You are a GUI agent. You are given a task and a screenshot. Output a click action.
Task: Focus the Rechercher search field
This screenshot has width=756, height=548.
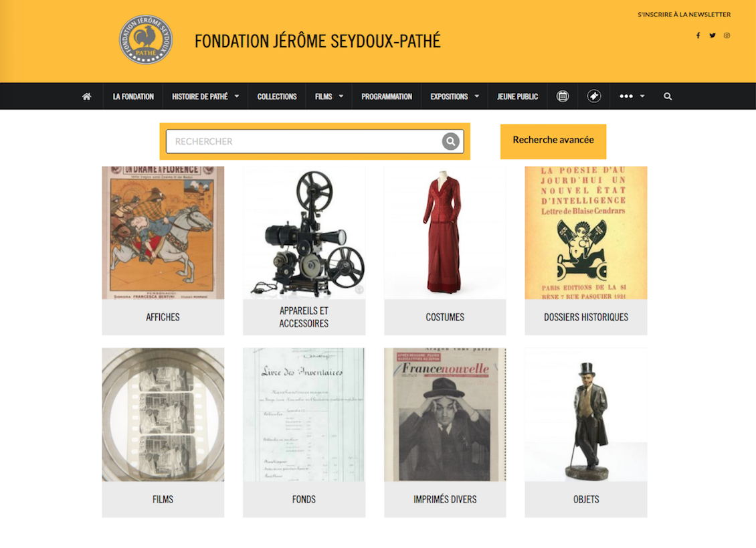304,141
